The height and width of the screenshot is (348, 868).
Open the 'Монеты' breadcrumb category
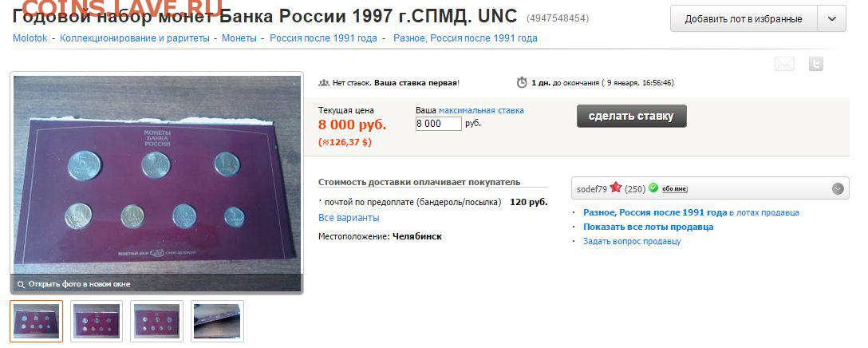click(x=239, y=38)
